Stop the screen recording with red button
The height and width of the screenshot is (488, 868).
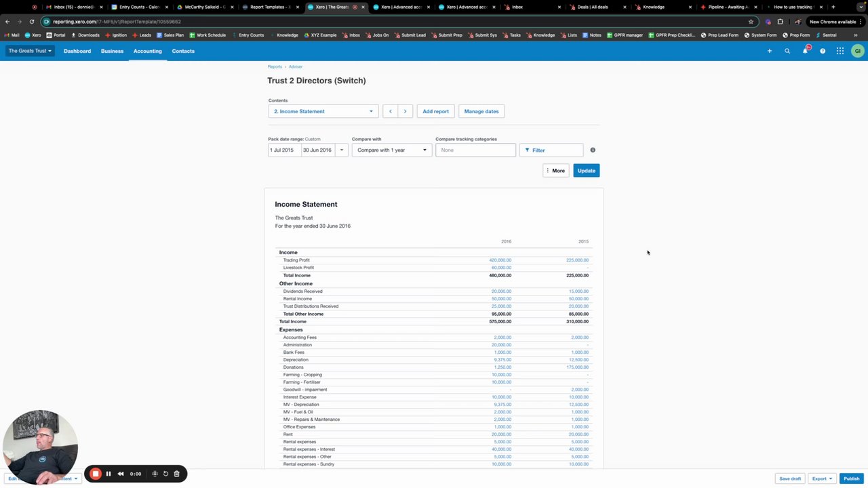click(x=96, y=474)
